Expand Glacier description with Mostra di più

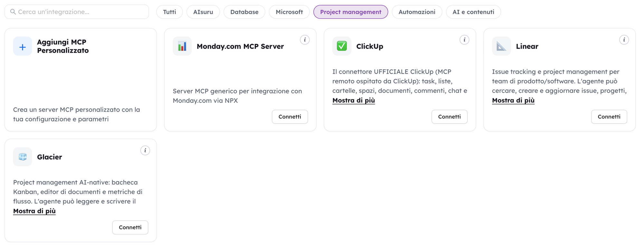click(x=34, y=211)
